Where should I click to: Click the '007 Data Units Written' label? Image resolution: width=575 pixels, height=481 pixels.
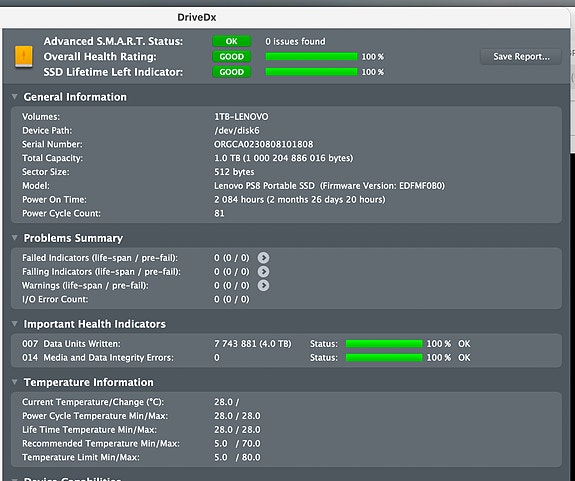coord(71,344)
